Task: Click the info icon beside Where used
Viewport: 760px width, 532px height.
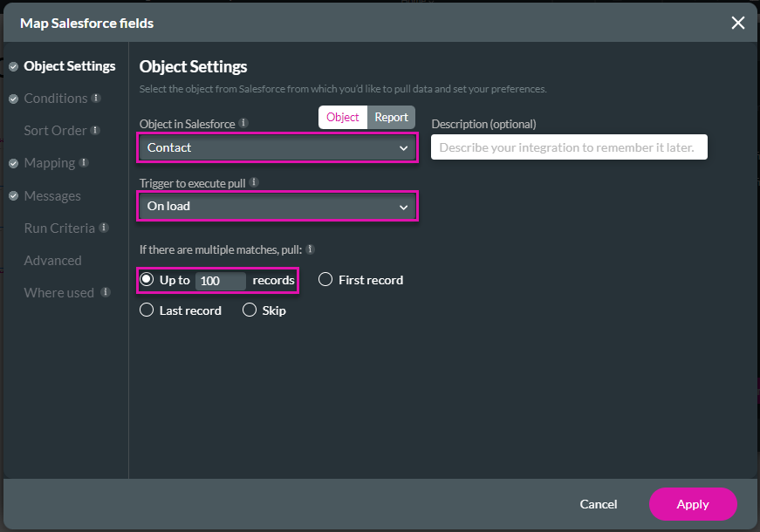Action: click(103, 292)
